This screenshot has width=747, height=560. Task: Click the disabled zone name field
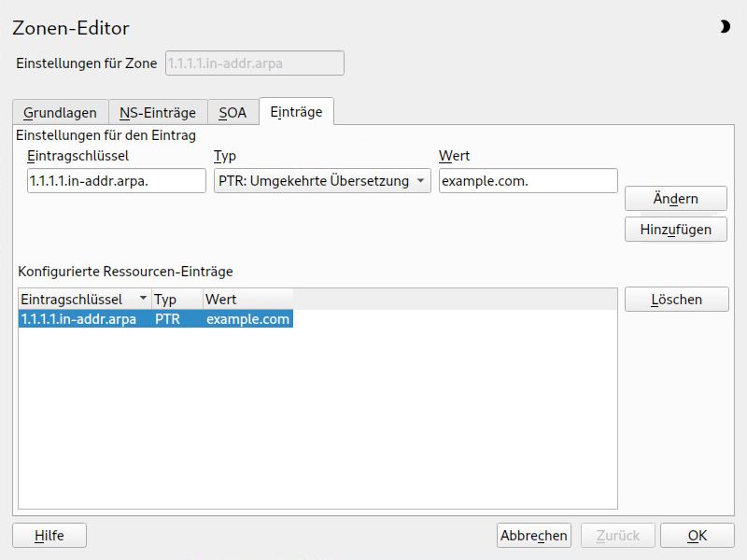tap(255, 63)
